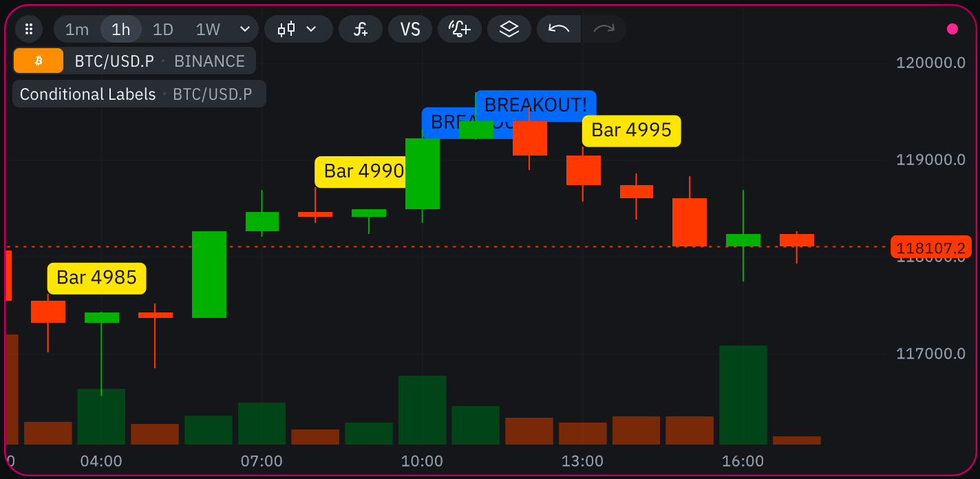Click the Bar 4990 label

[361, 171]
